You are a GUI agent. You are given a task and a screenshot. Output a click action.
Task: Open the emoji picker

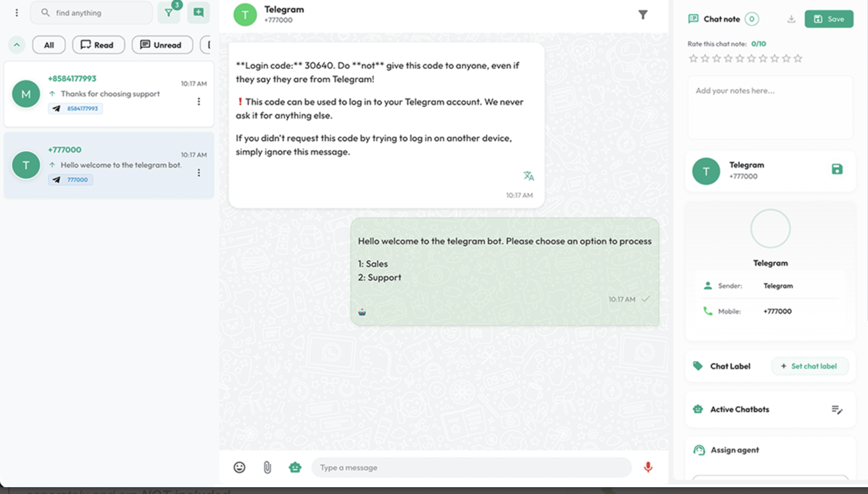click(x=239, y=468)
